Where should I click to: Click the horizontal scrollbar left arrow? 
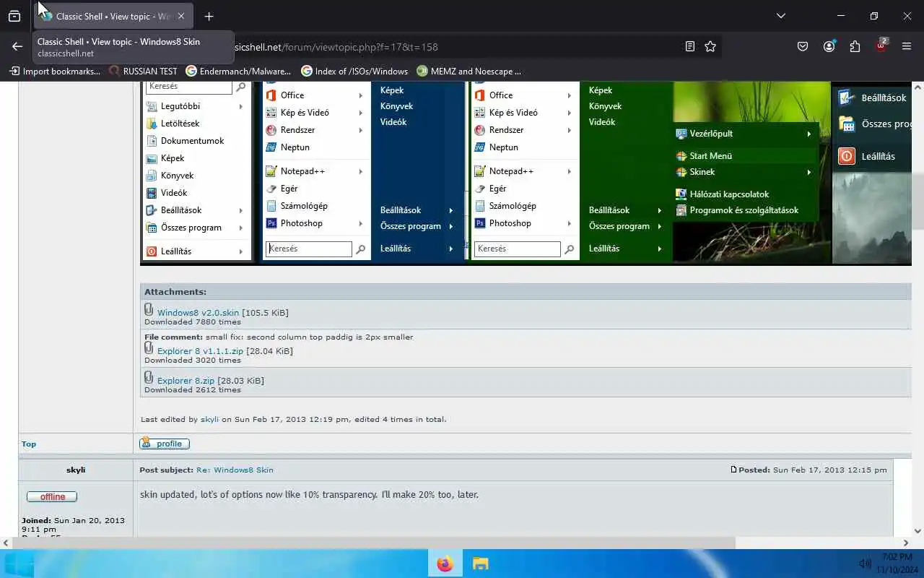click(6, 543)
